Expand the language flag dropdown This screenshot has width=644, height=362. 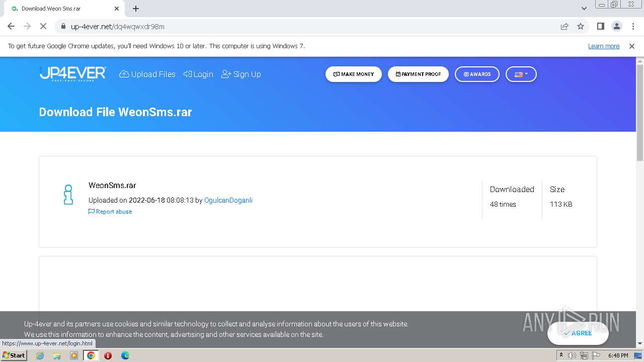tap(521, 74)
